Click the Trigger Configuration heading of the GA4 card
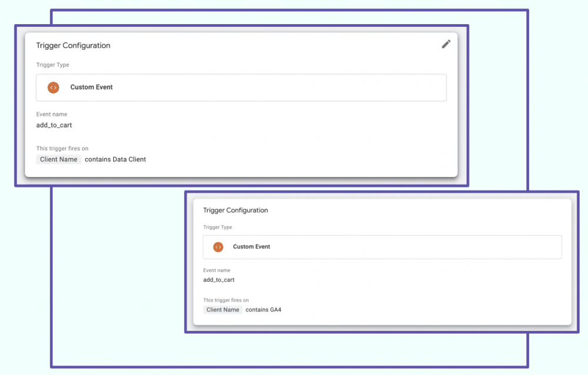The width and height of the screenshot is (588, 375). point(235,210)
